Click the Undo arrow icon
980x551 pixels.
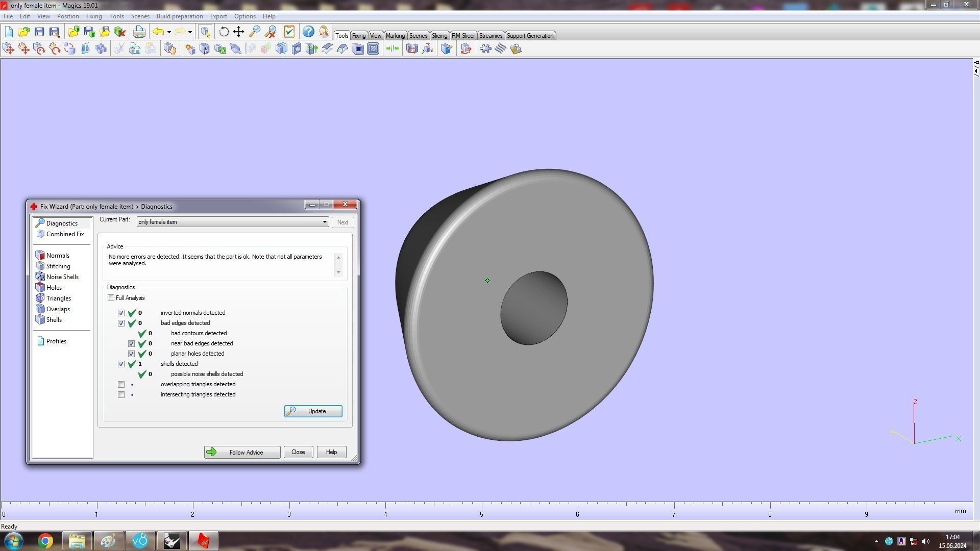[158, 32]
